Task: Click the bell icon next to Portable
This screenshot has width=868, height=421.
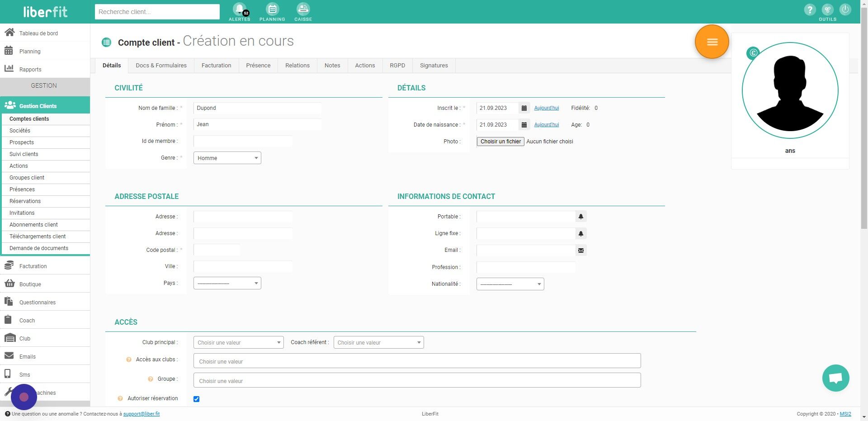Action: point(581,217)
